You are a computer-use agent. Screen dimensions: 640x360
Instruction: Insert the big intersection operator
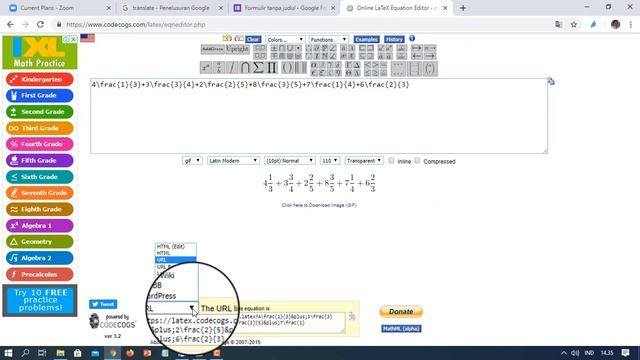244,68
